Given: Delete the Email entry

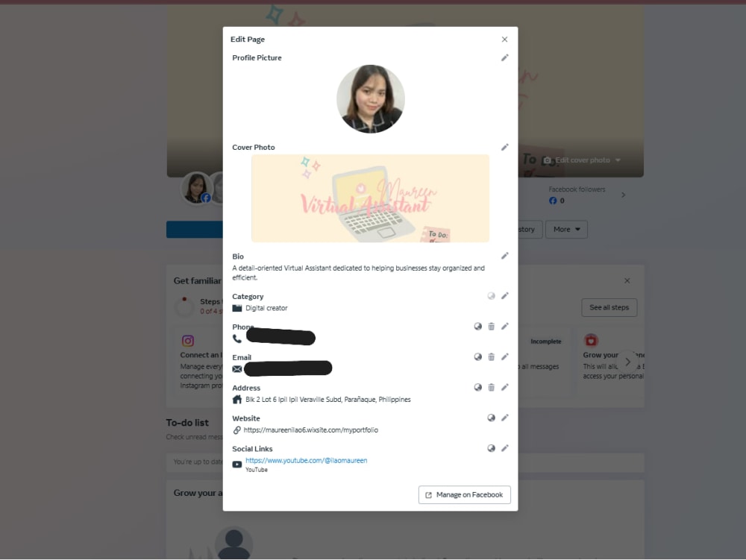Looking at the screenshot, I should tap(491, 356).
